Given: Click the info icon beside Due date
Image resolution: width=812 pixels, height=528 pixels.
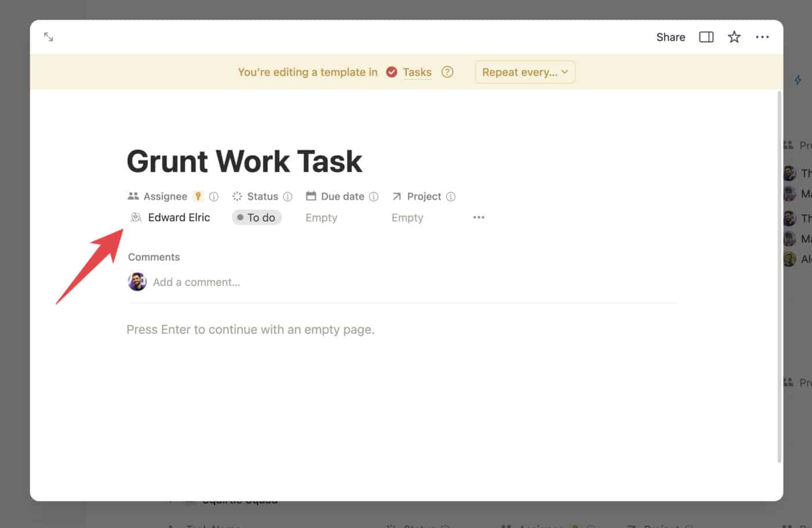Looking at the screenshot, I should pyautogui.click(x=374, y=197).
